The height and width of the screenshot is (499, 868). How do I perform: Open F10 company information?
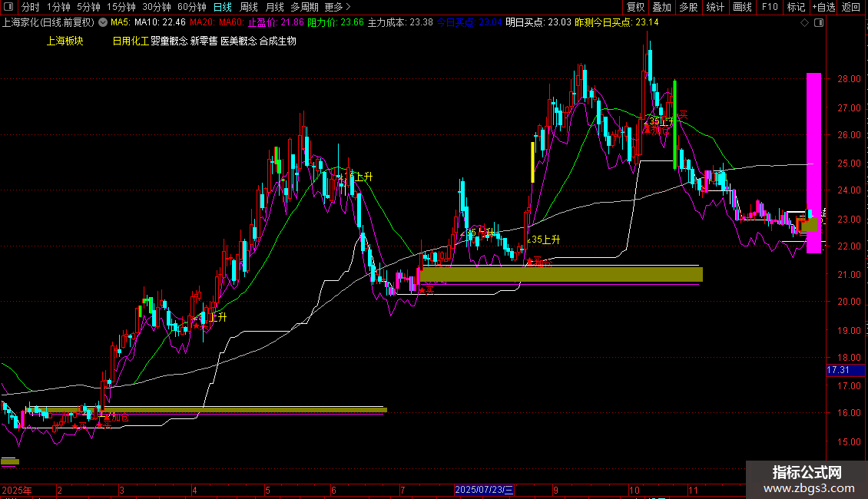(x=770, y=7)
